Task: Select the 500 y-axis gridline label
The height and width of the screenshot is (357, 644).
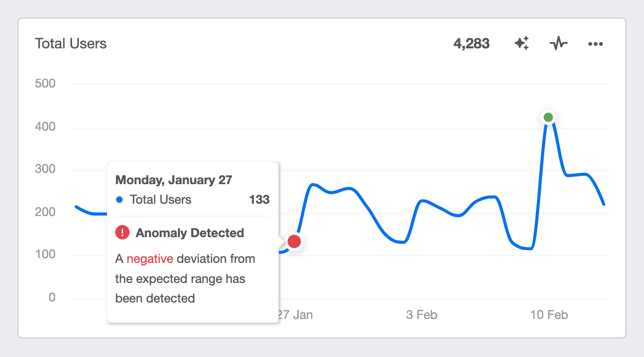Action: [45, 83]
